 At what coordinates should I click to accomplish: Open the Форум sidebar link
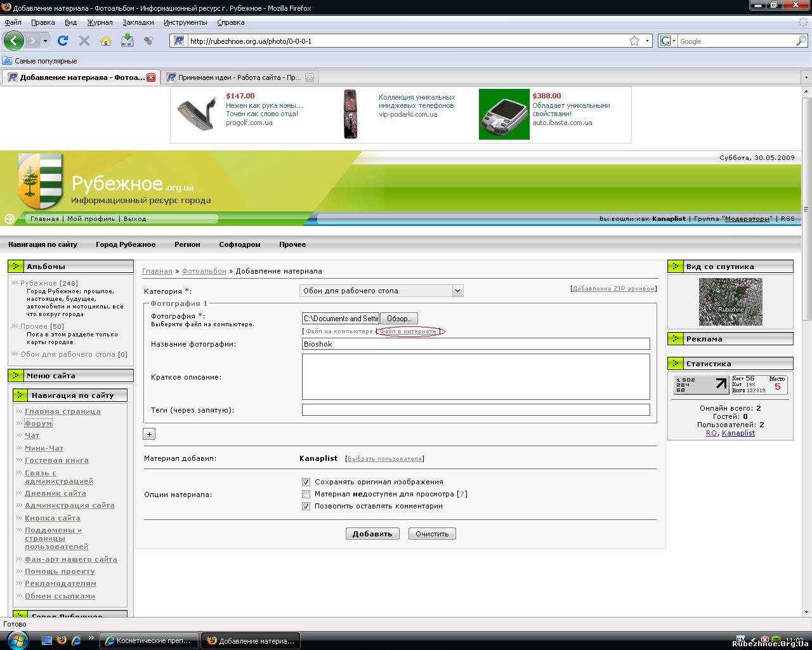click(x=38, y=423)
